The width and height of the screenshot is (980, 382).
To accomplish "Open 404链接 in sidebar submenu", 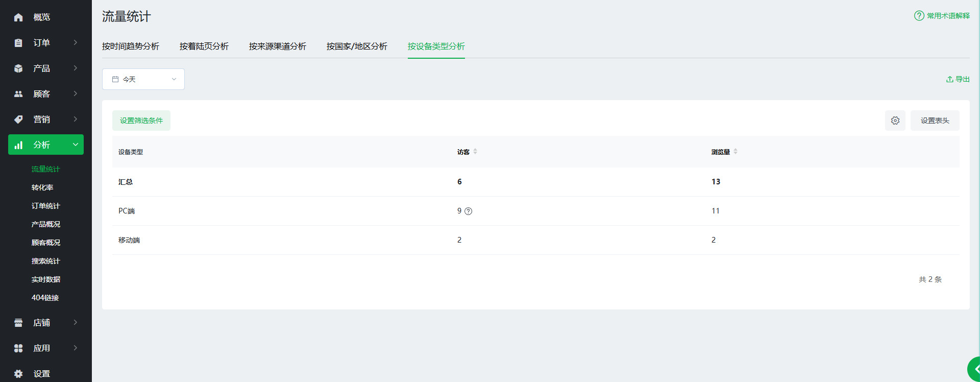I will pos(45,298).
